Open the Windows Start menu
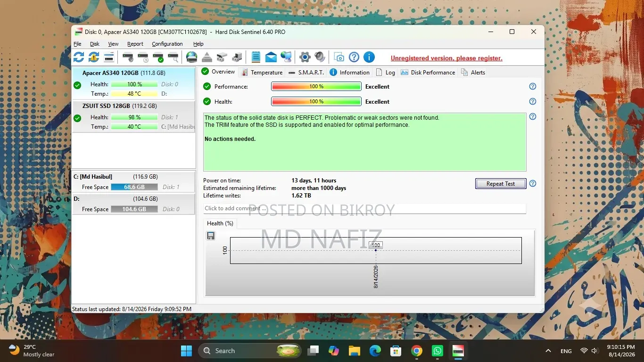The image size is (644, 362). point(187,351)
